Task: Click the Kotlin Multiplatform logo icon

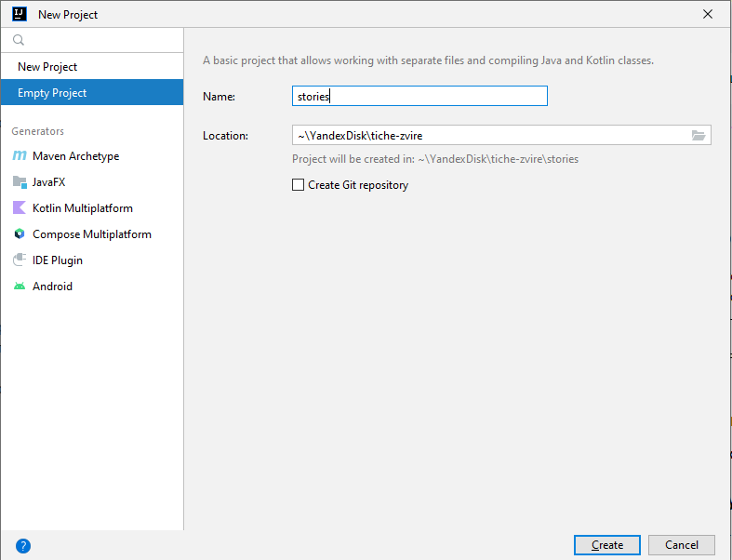Action: [20, 207]
